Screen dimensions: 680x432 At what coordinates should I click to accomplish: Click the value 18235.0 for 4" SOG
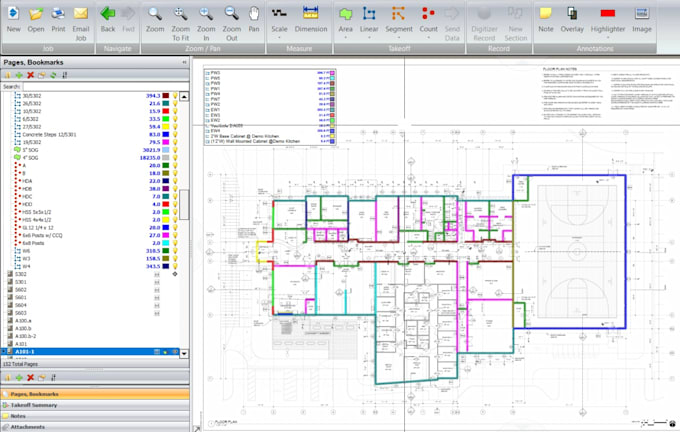[150, 158]
